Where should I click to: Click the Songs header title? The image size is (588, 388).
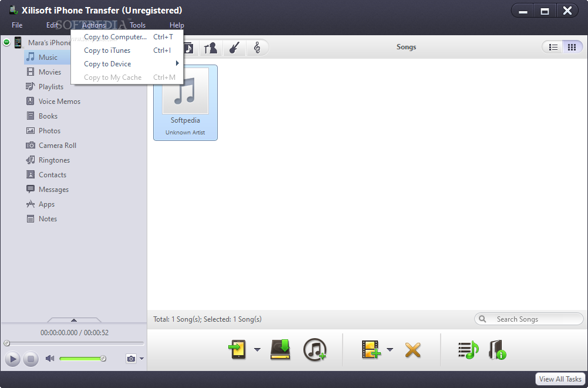(406, 47)
